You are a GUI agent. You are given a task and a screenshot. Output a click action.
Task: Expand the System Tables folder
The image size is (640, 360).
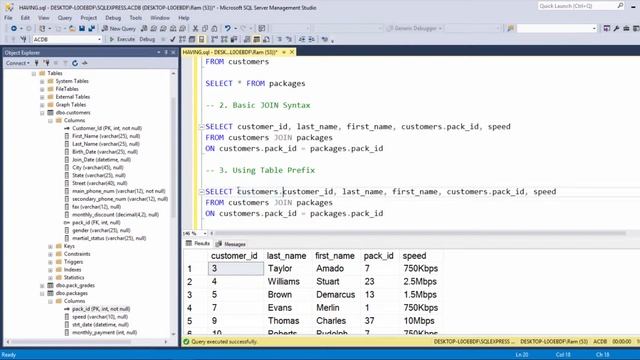(42, 81)
